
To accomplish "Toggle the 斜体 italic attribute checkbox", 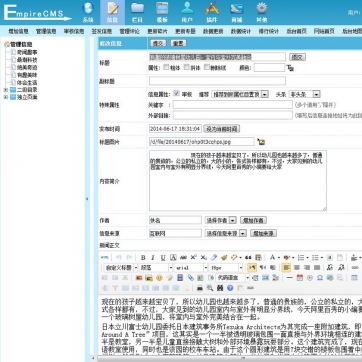I will (x=186, y=67).
